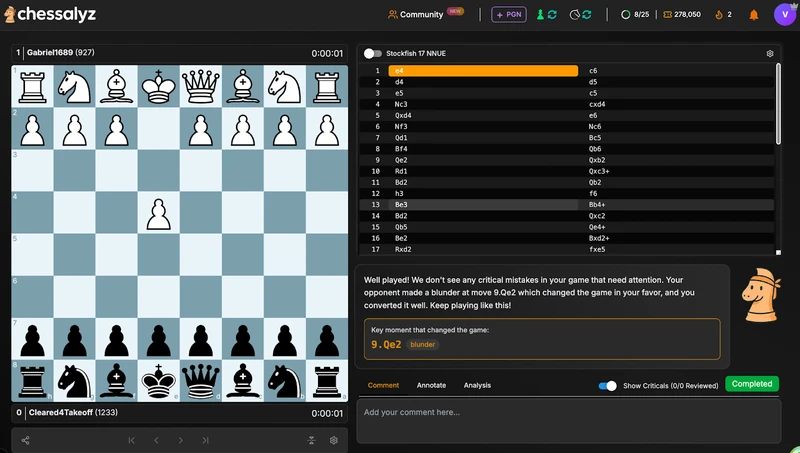
Task: Go to previous move arrow
Action: point(156,440)
